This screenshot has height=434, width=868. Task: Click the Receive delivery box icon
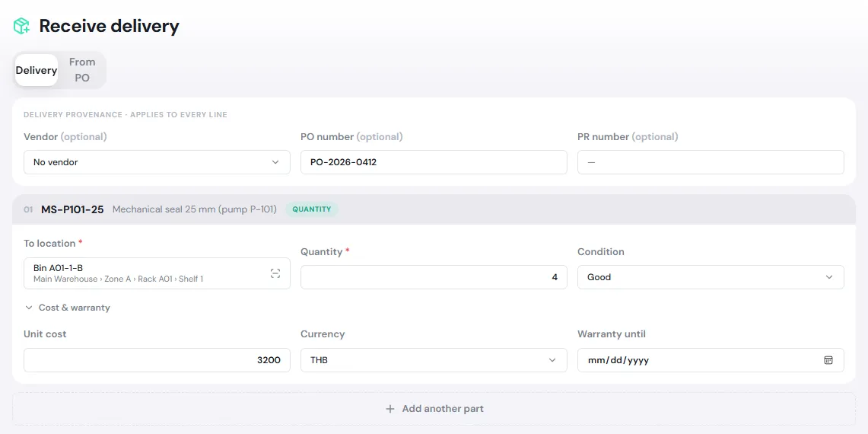22,26
